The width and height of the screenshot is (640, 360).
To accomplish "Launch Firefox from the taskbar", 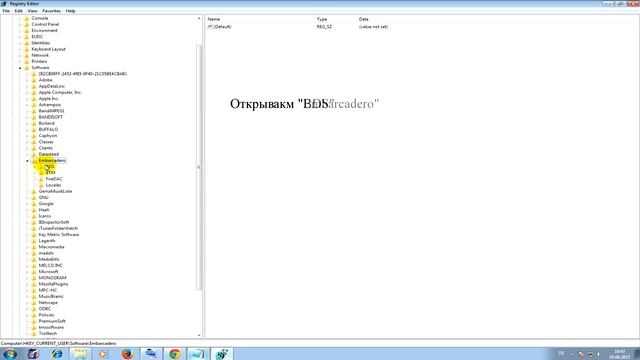I will [127, 354].
